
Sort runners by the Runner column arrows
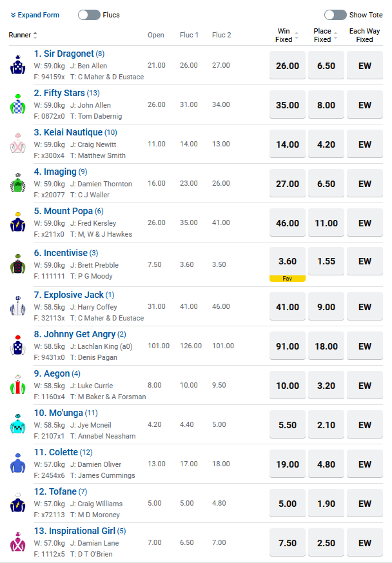[35, 35]
